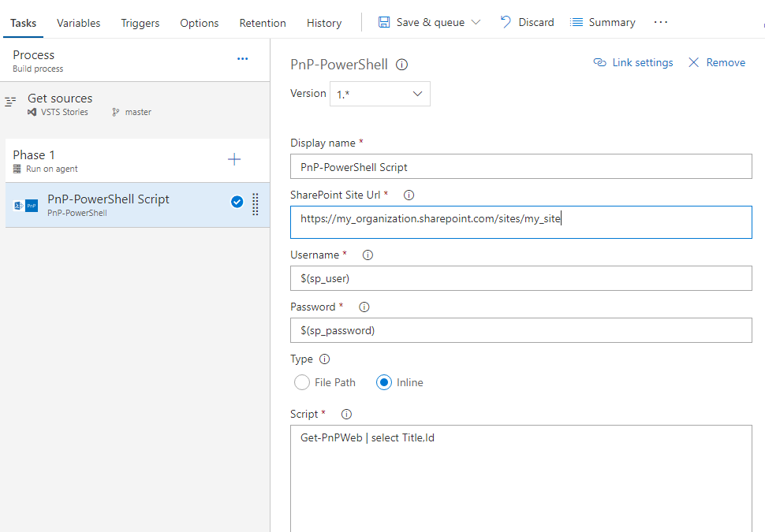Viewport: 765px width, 532px height.
Task: Click the Script info icon
Action: (346, 414)
